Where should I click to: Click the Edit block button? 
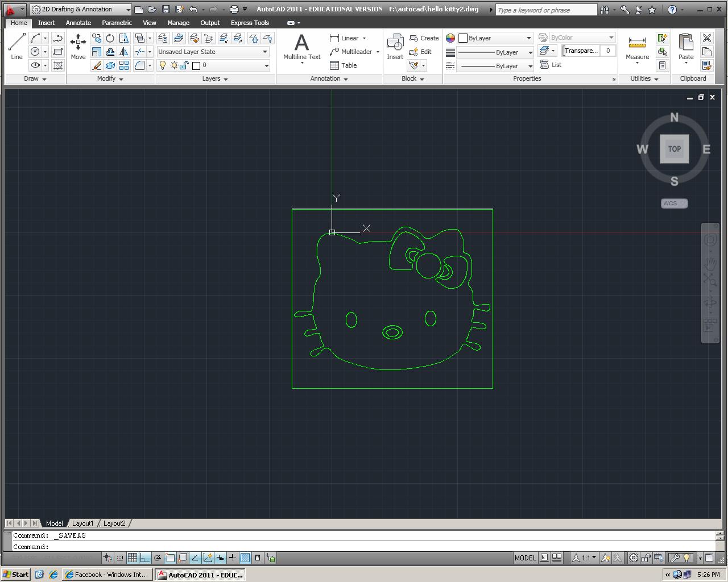point(422,52)
